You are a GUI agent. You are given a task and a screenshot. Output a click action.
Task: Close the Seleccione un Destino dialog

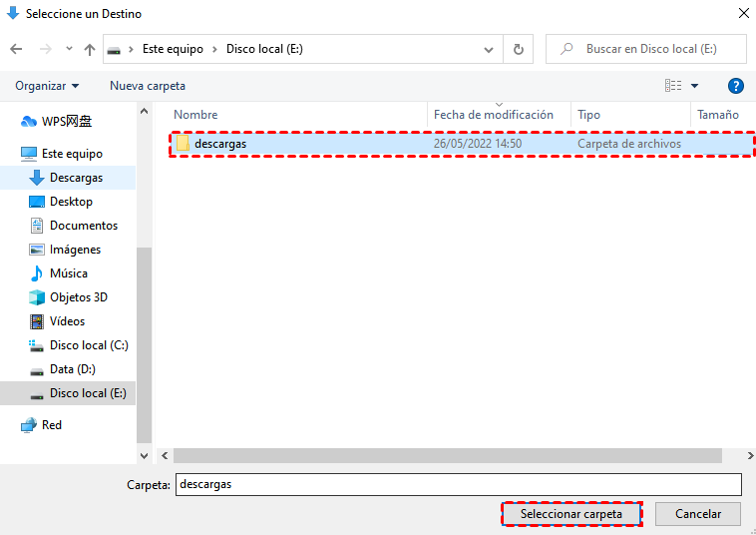(x=744, y=13)
